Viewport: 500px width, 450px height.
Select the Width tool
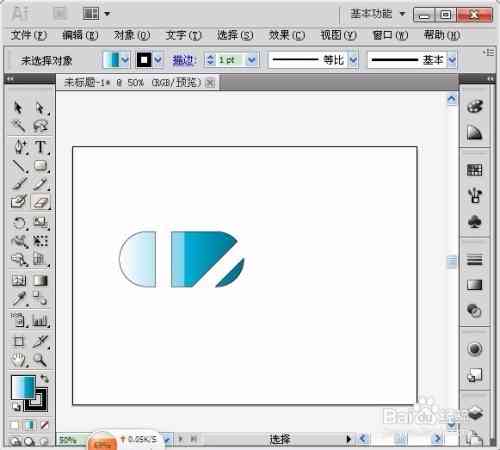pos(19,241)
